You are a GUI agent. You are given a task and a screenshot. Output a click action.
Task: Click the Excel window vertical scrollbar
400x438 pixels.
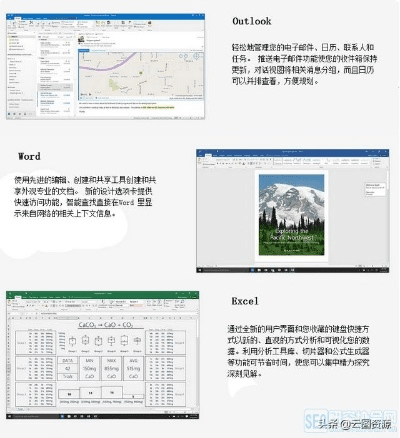point(197,363)
